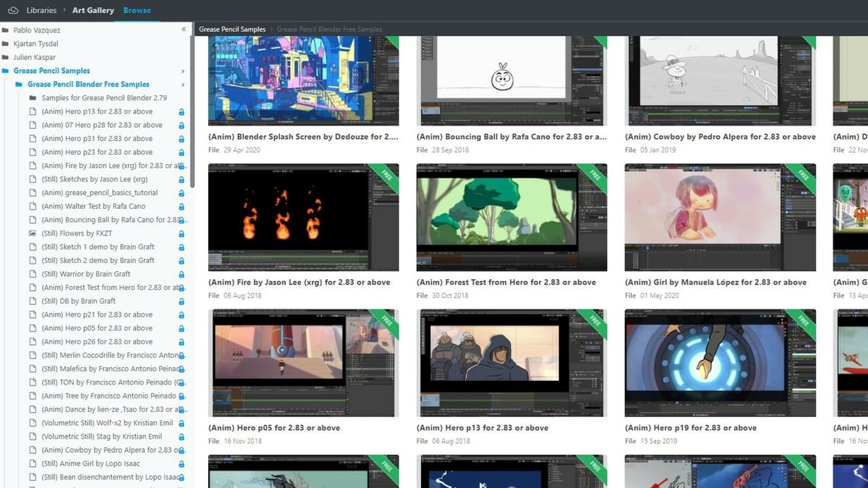Click the file icon beside (Anim) Hero p26
The image size is (868, 488).
(32, 342)
